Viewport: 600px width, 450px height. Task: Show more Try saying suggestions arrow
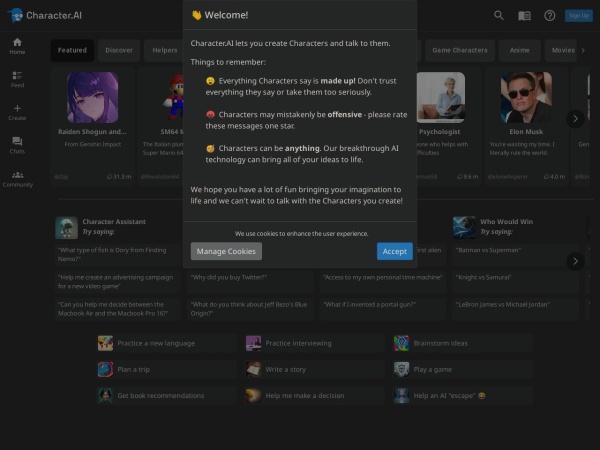[x=575, y=261]
